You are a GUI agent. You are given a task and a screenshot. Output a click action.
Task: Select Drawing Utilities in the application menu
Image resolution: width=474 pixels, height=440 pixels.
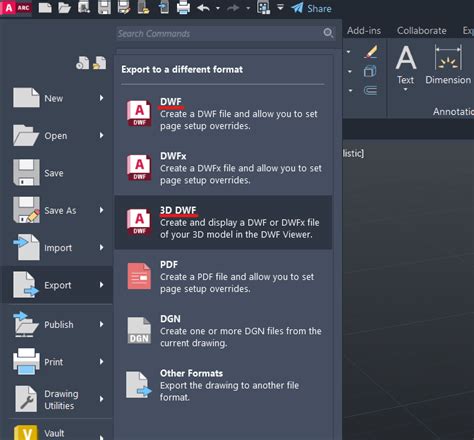58,399
